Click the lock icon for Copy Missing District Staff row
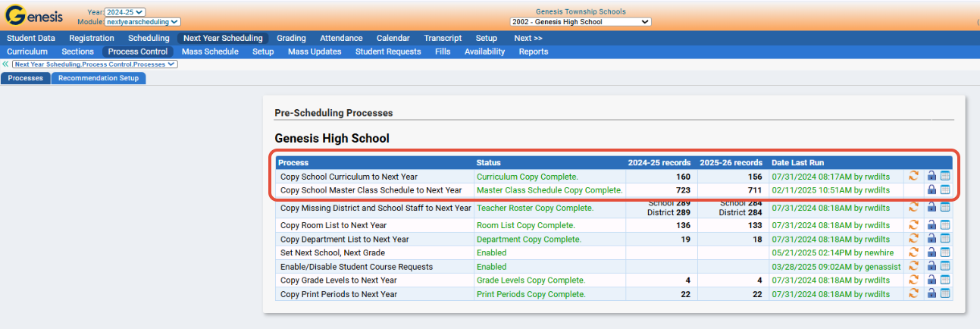980x329 pixels. click(931, 208)
